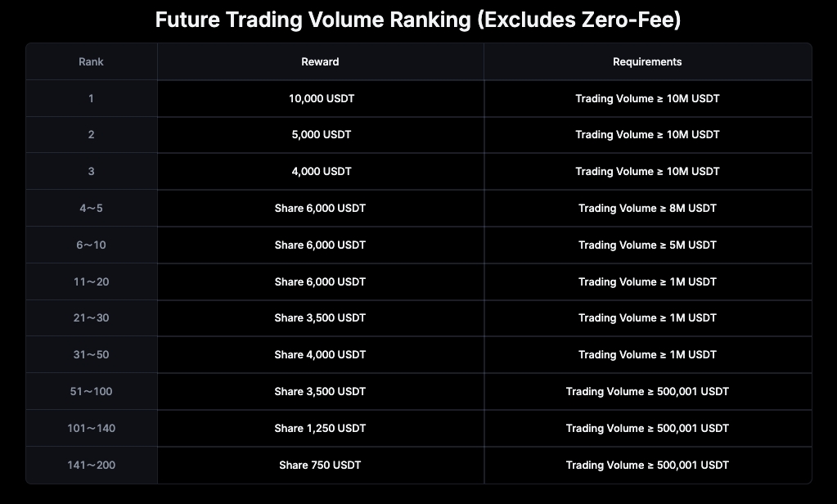Click the Share 750 USDT reward cell

(320, 465)
